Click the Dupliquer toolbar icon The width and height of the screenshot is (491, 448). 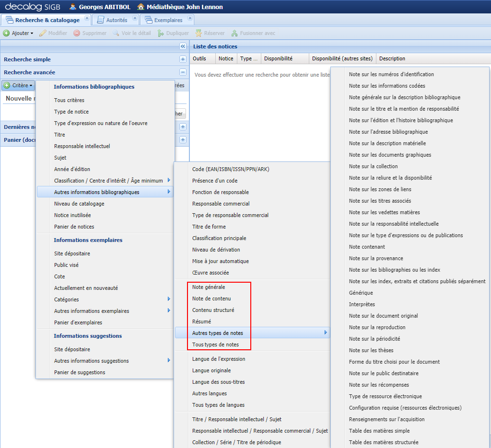click(x=161, y=33)
